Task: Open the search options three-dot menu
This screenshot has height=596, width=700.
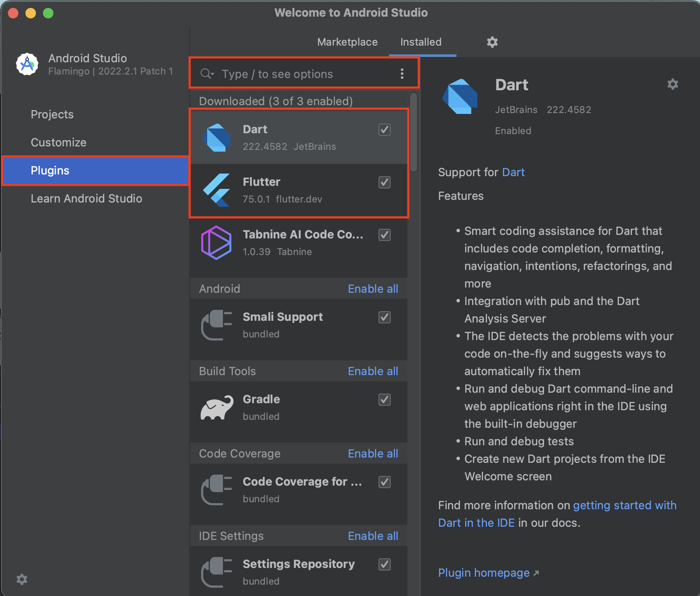Action: pyautogui.click(x=402, y=74)
